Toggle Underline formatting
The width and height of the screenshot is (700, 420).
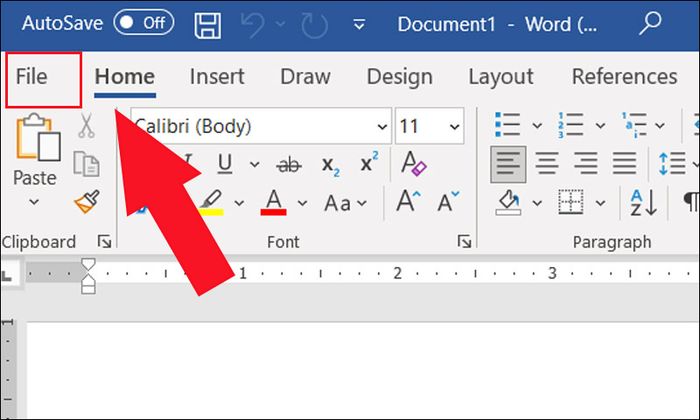[x=225, y=163]
